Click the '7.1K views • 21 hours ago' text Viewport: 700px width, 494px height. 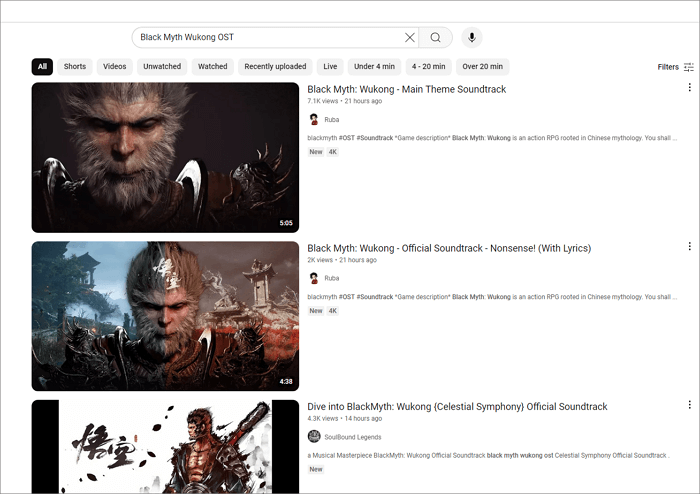pyautogui.click(x=345, y=101)
